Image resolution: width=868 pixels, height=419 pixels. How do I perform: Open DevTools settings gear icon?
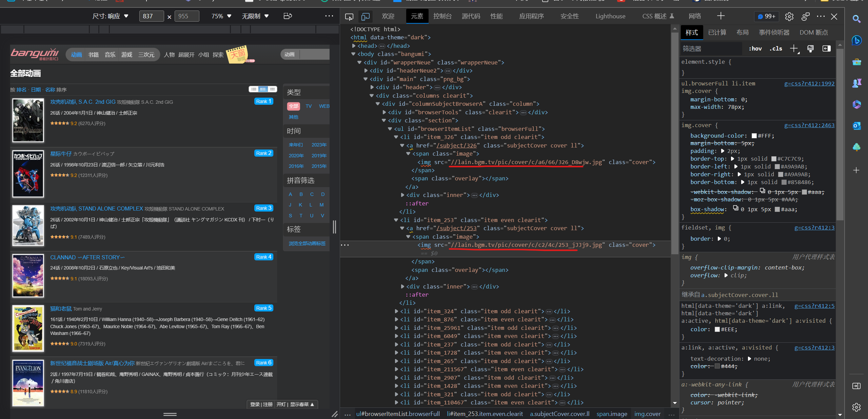click(x=789, y=16)
